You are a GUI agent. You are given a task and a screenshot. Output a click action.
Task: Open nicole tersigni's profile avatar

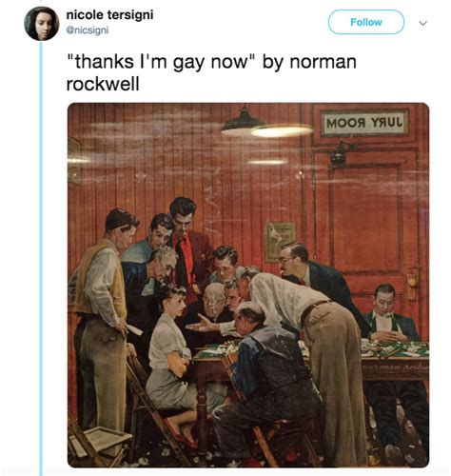tap(42, 23)
